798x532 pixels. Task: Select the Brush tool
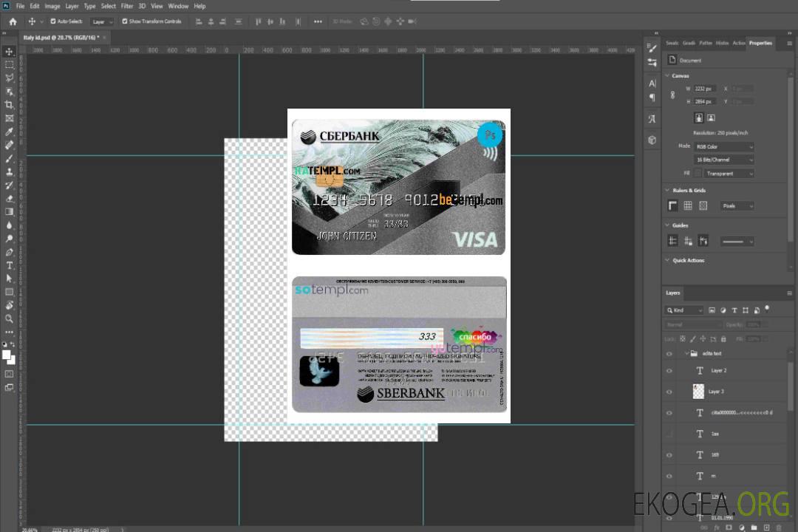coord(9,158)
